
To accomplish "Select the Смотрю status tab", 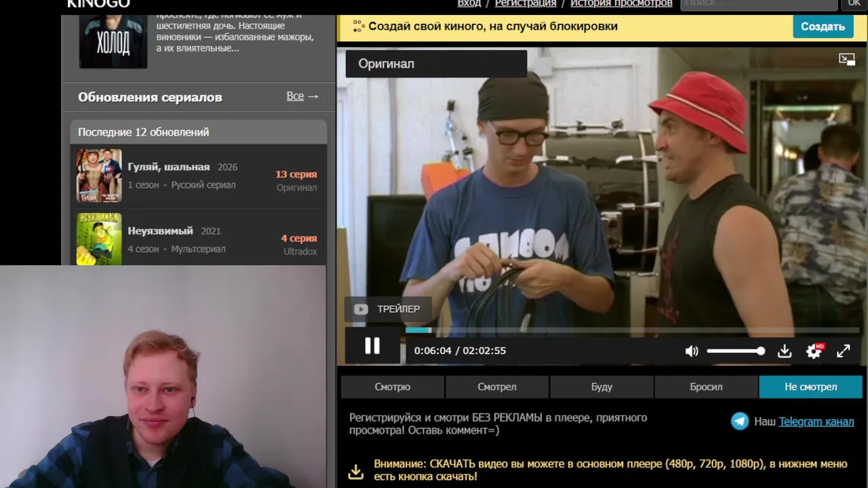I will point(393,386).
